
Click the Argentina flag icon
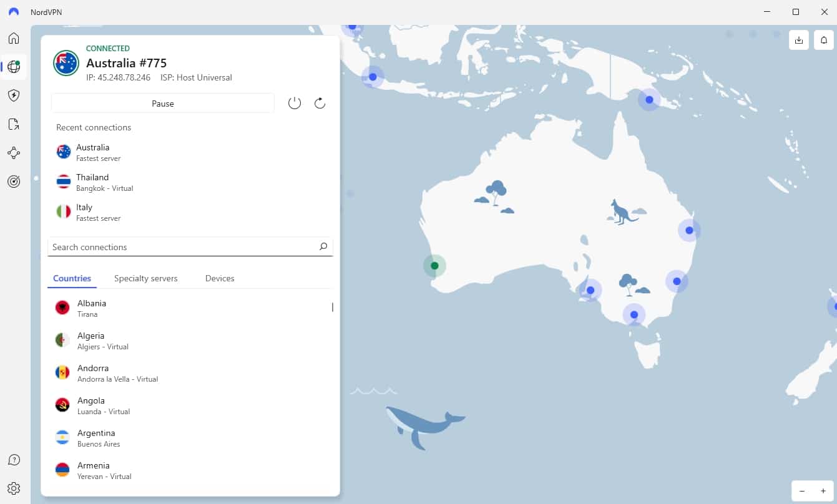coord(62,437)
